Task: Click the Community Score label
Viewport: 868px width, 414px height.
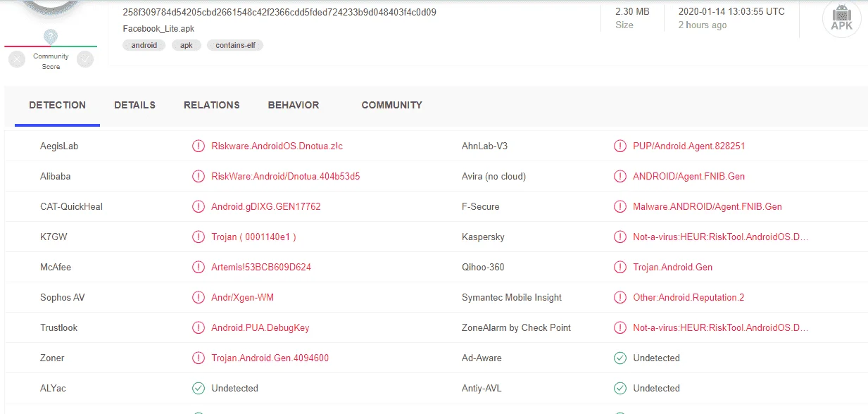Action: [51, 61]
